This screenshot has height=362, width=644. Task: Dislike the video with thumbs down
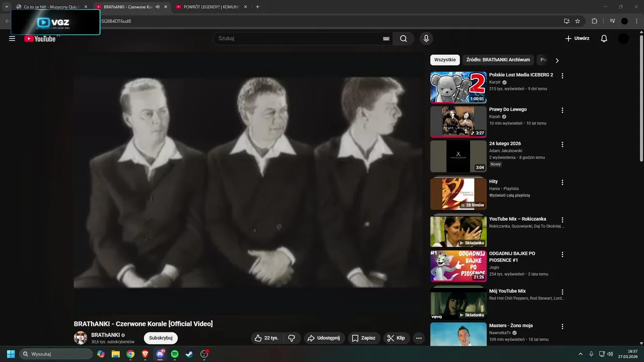point(292,338)
